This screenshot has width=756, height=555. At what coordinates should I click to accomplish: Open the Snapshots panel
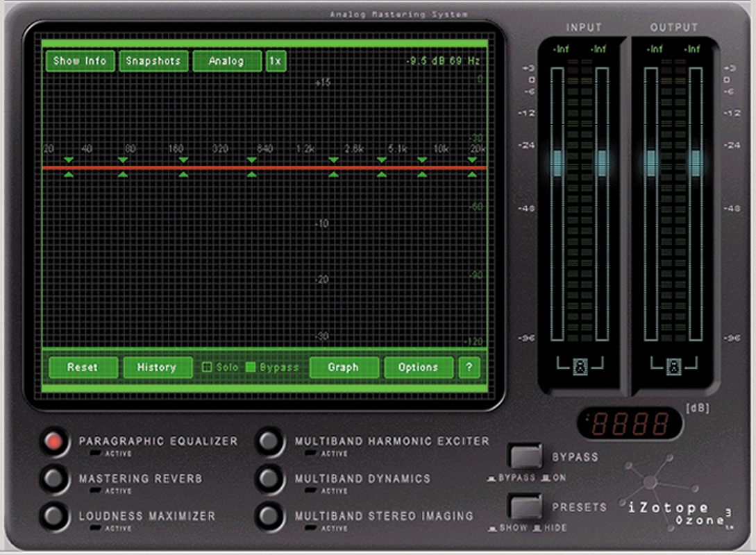click(x=153, y=61)
